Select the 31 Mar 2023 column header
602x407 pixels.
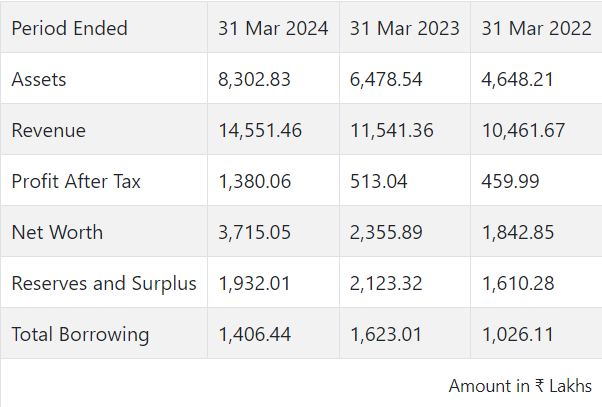click(405, 28)
